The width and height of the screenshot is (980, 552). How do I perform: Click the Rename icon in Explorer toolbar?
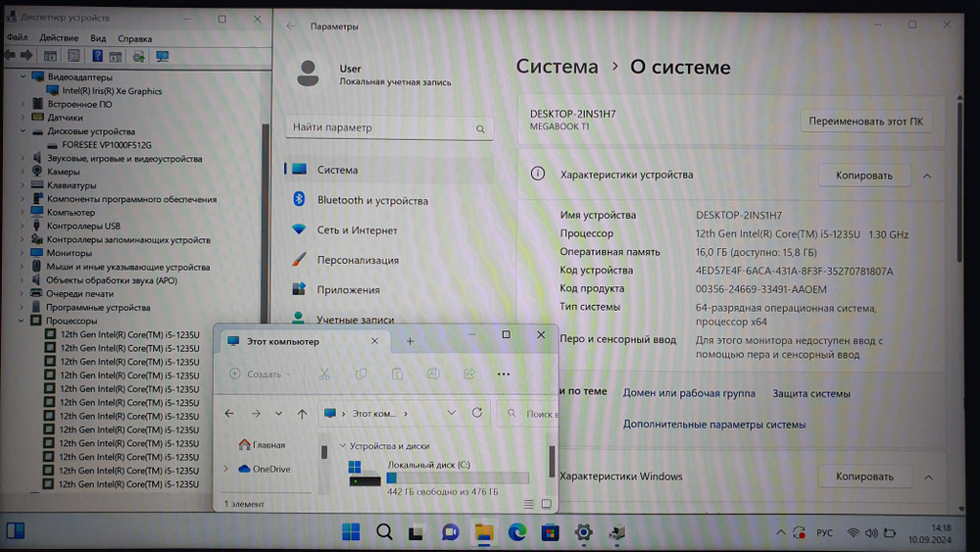432,374
